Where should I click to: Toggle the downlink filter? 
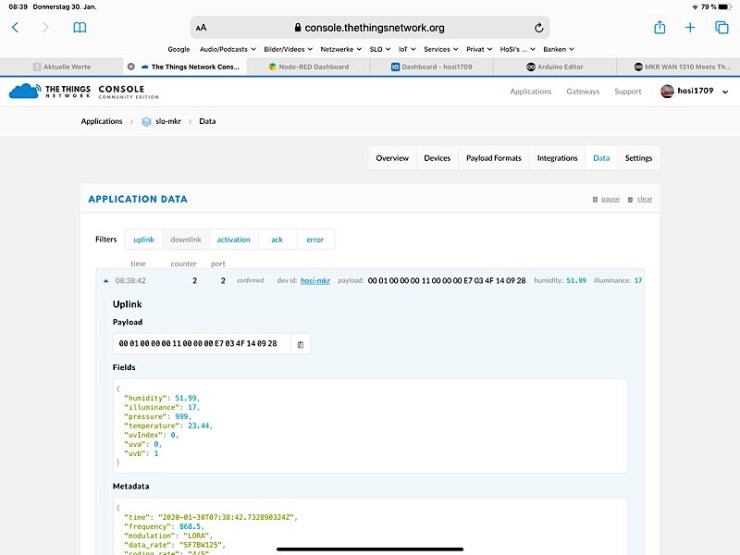[186, 239]
